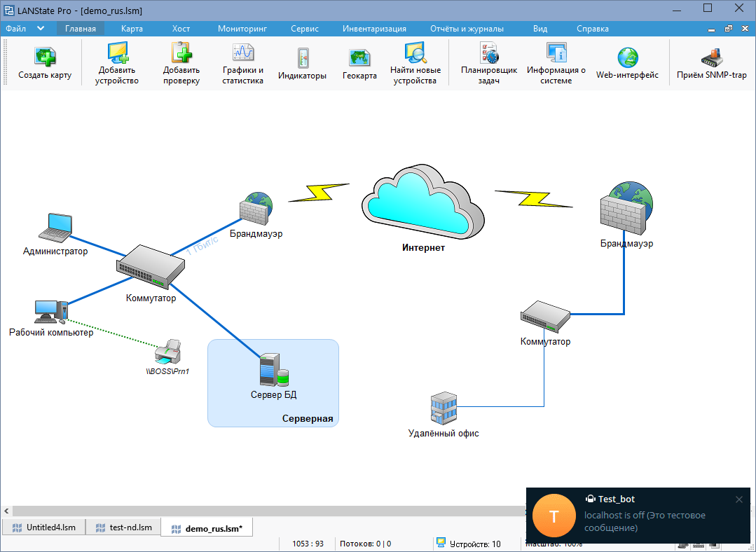Viewport: 756px width, 552px height.
Task: Open the Индикаторы tool
Action: coord(302,62)
